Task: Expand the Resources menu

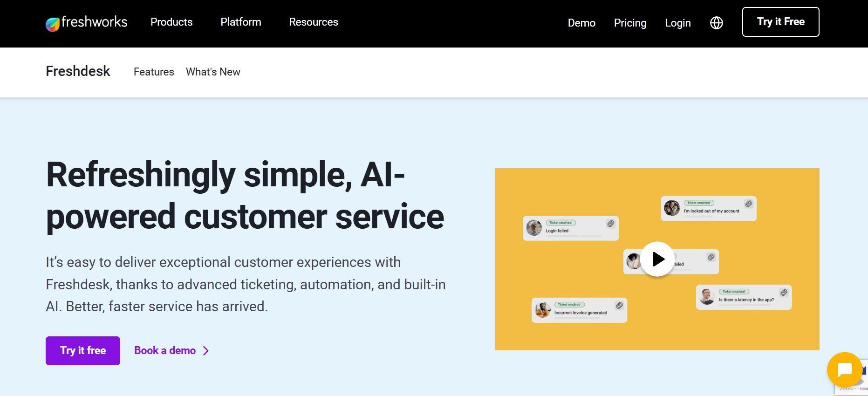Action: 314,22
